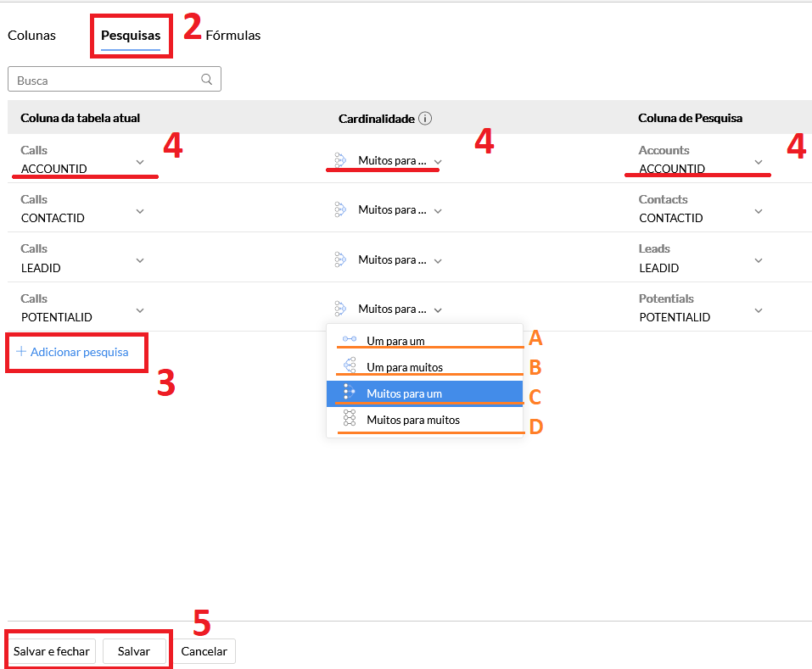The image size is (812, 669).
Task: Switch to the Colunas tab
Action: point(31,35)
